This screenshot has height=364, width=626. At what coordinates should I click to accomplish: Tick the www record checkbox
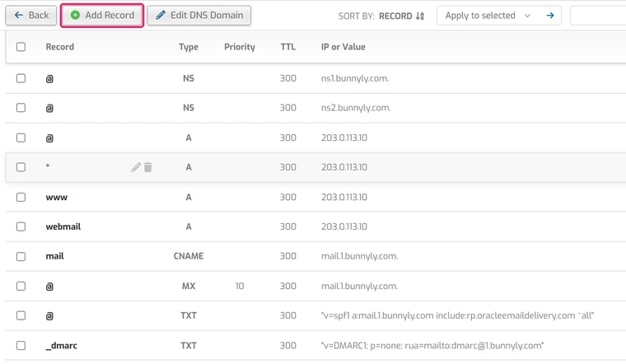[x=21, y=197]
